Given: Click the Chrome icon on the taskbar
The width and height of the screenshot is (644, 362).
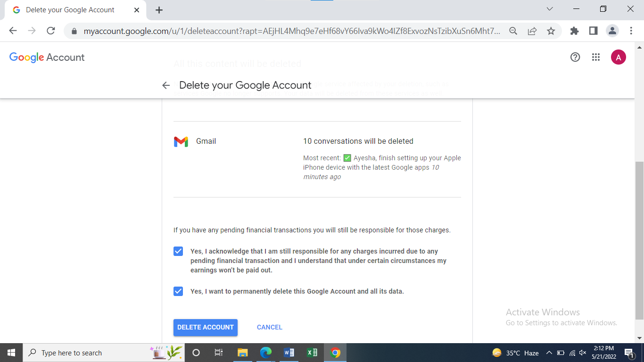Looking at the screenshot, I should (x=335, y=353).
